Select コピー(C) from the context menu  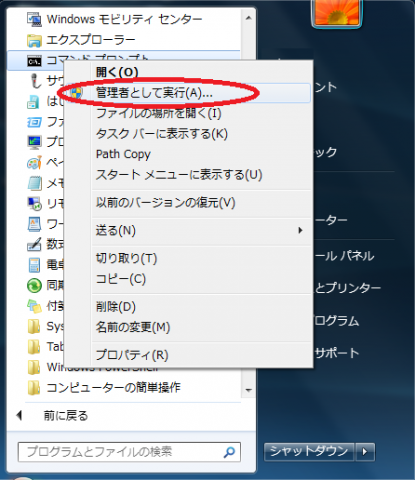[x=121, y=279]
